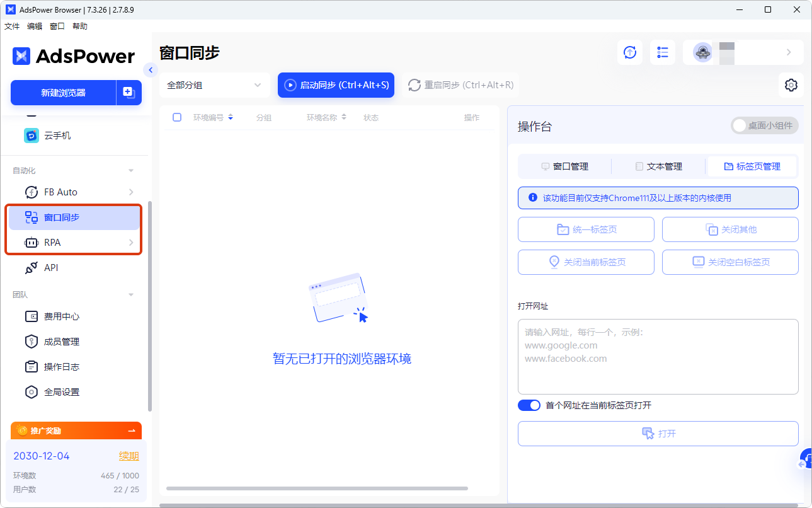Open 成员管理 member management
The image size is (812, 508).
pyautogui.click(x=61, y=342)
